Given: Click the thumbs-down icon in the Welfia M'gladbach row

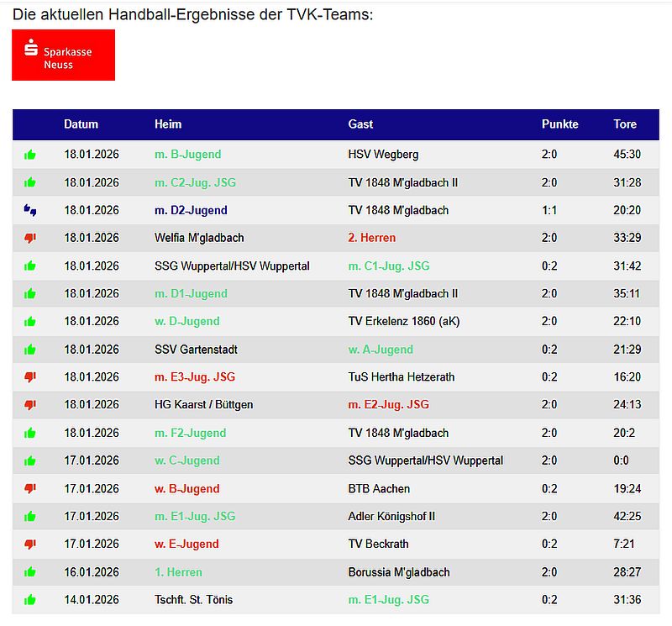Looking at the screenshot, I should coord(30,238).
